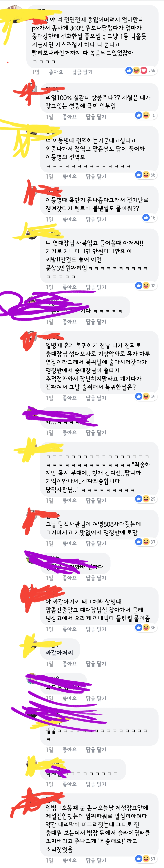Click 답글 달기 under the 슬라이딩태클 comment

click(96, 860)
